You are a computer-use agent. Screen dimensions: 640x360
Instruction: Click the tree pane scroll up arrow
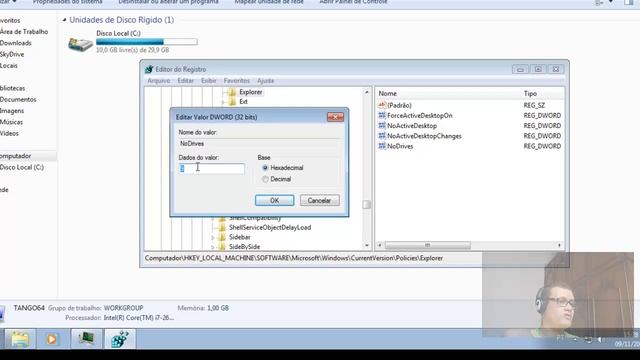[x=367, y=92]
